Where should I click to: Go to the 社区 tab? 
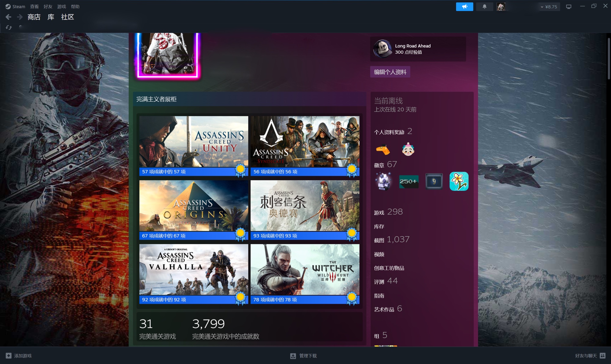68,17
